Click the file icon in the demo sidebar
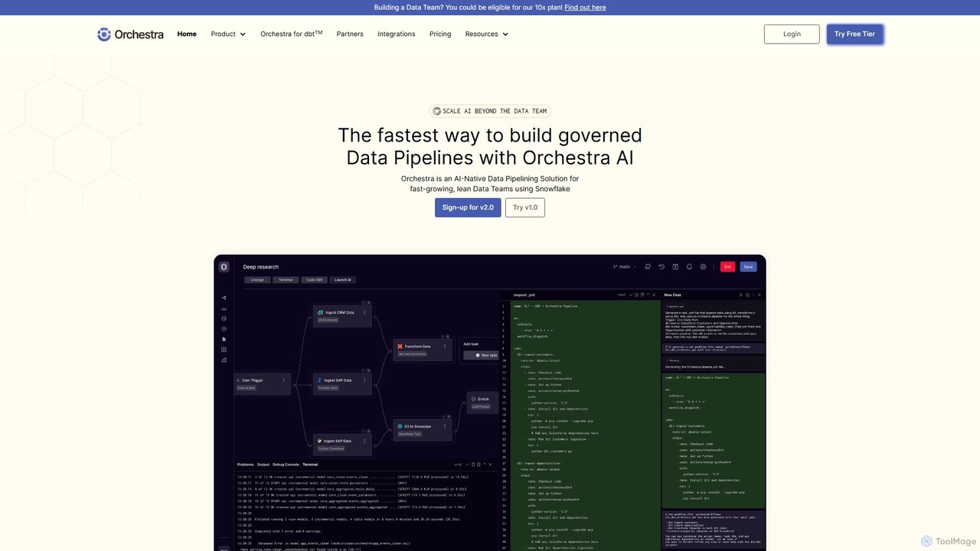Image resolution: width=980 pixels, height=551 pixels. (224, 339)
